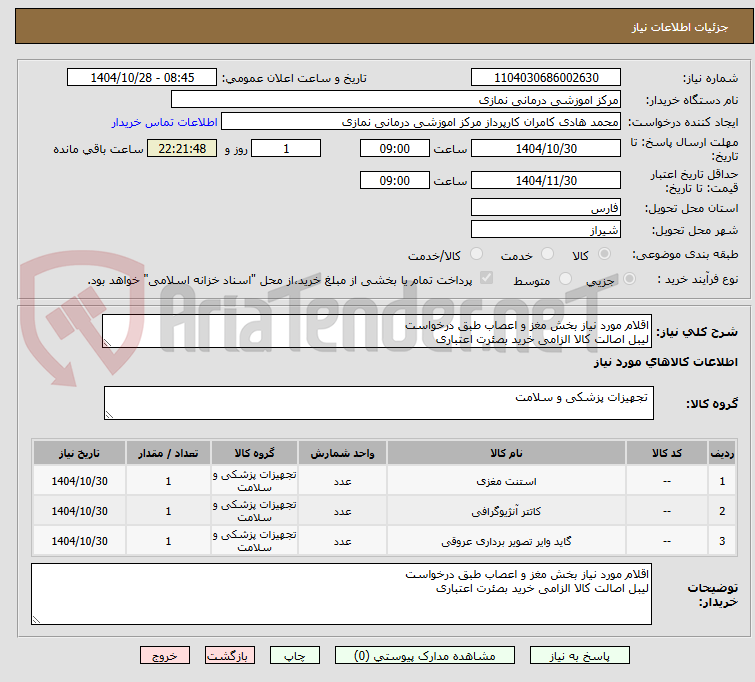Screen dimensions: 755x682
Task: Click the واحد شمارش column header
Action: coord(342,453)
